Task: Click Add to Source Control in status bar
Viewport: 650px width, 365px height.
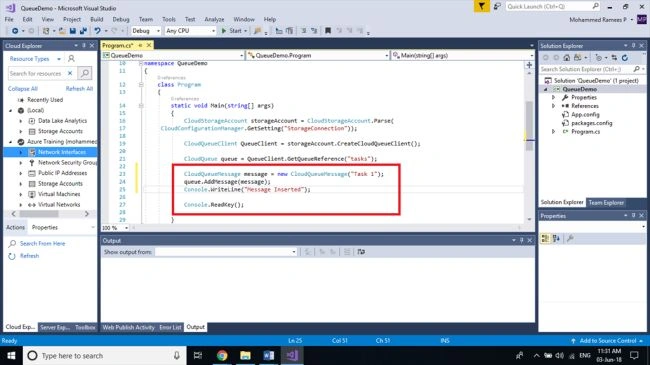Action: click(607, 341)
